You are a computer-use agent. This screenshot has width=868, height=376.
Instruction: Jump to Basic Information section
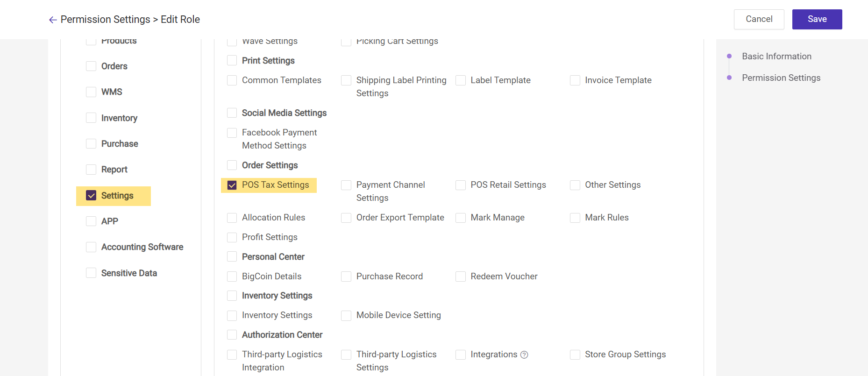[x=776, y=56]
